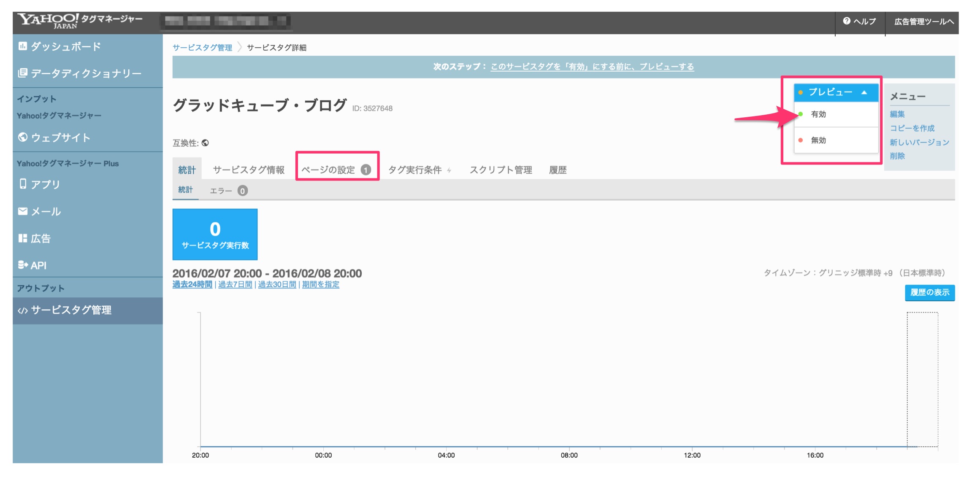This screenshot has height=480, width=980.
Task: Switch to サービスタグ情報 tab
Action: [248, 170]
